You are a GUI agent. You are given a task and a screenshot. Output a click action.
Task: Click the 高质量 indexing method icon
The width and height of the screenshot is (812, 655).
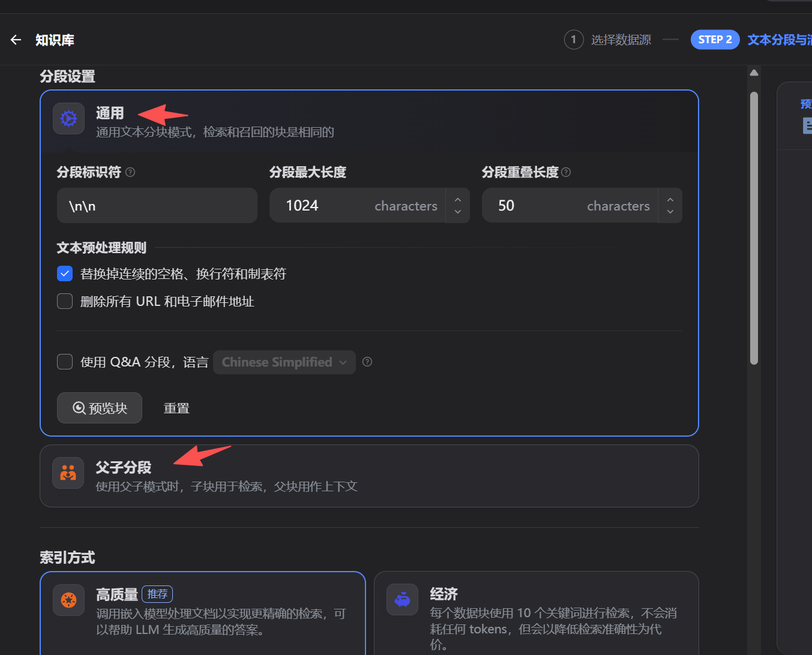(68, 600)
